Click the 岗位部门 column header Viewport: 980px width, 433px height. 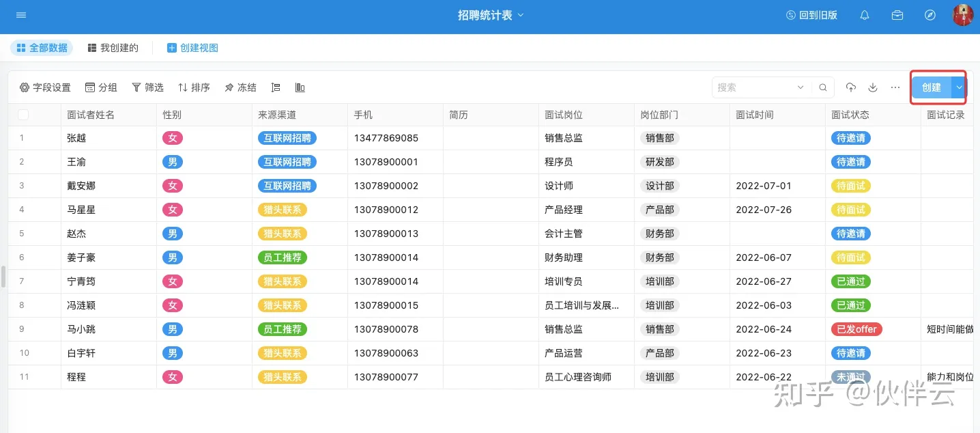coord(682,115)
